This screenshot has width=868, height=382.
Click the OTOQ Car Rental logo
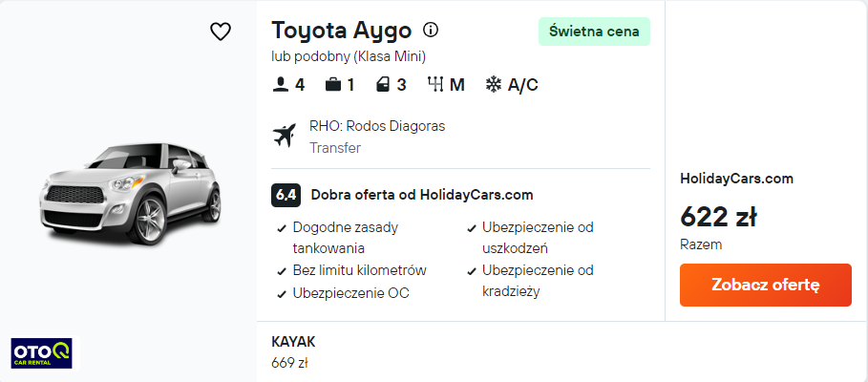coord(41,353)
